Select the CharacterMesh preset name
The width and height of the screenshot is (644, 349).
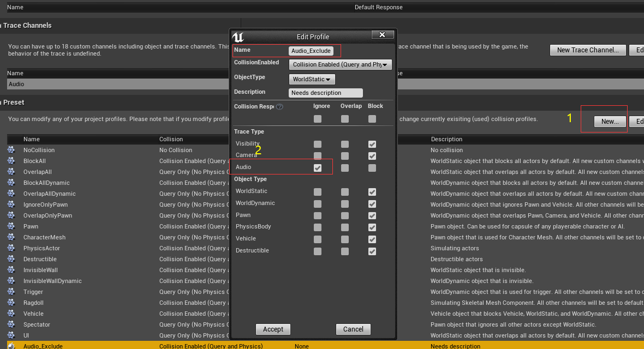coord(44,237)
